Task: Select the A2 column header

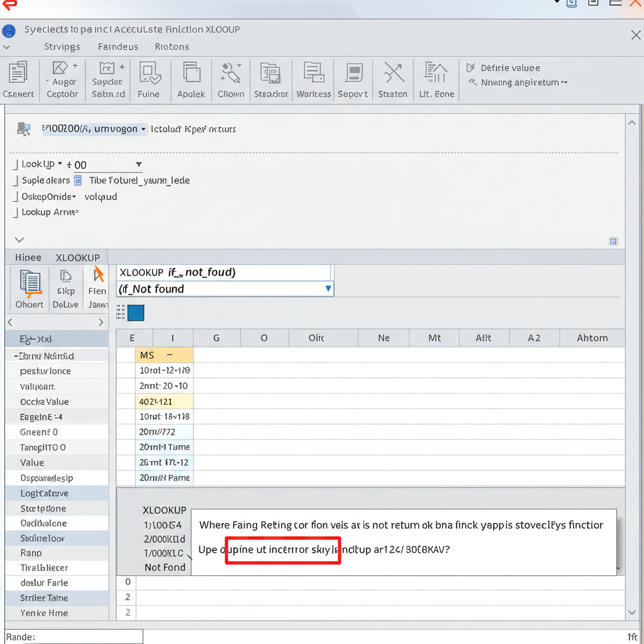Action: (x=534, y=338)
